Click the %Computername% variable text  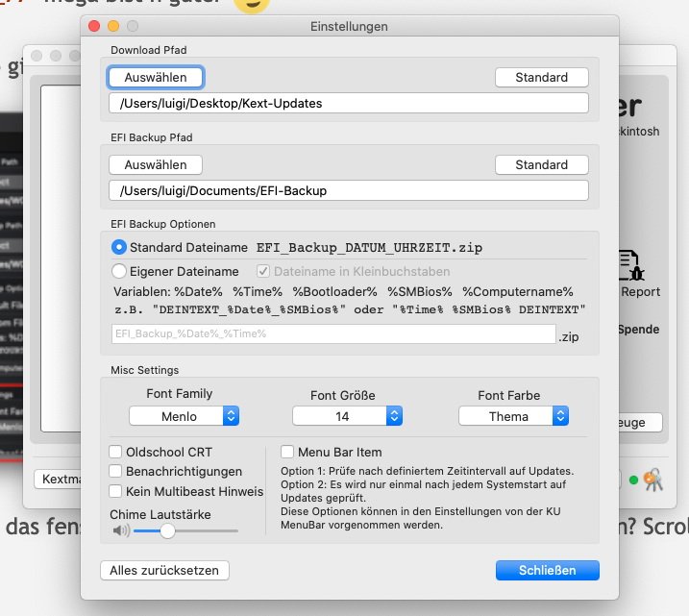(518, 292)
